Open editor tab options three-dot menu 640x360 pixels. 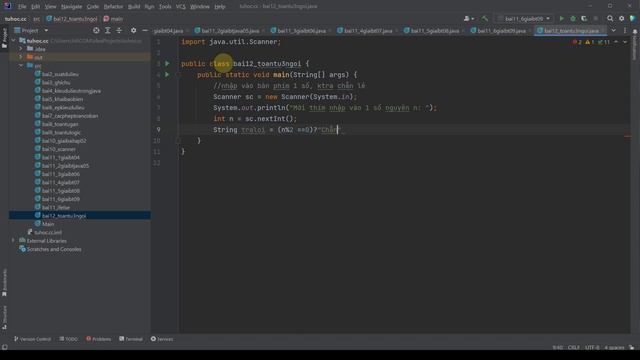pyautogui.click(x=625, y=31)
